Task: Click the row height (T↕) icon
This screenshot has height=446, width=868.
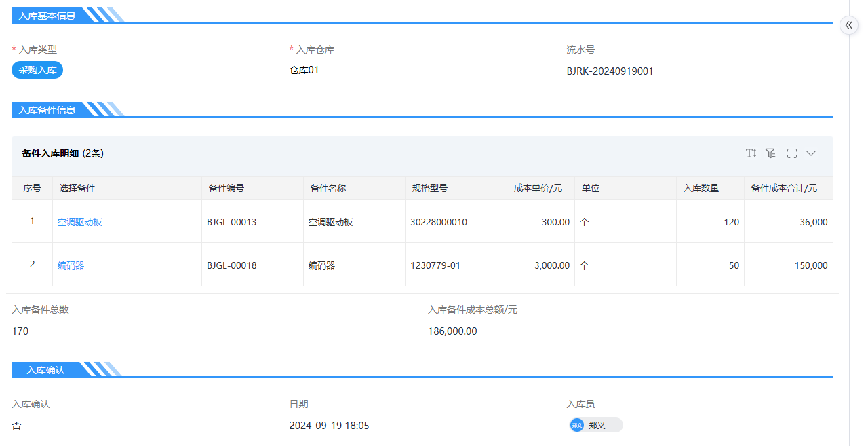Action: point(751,153)
